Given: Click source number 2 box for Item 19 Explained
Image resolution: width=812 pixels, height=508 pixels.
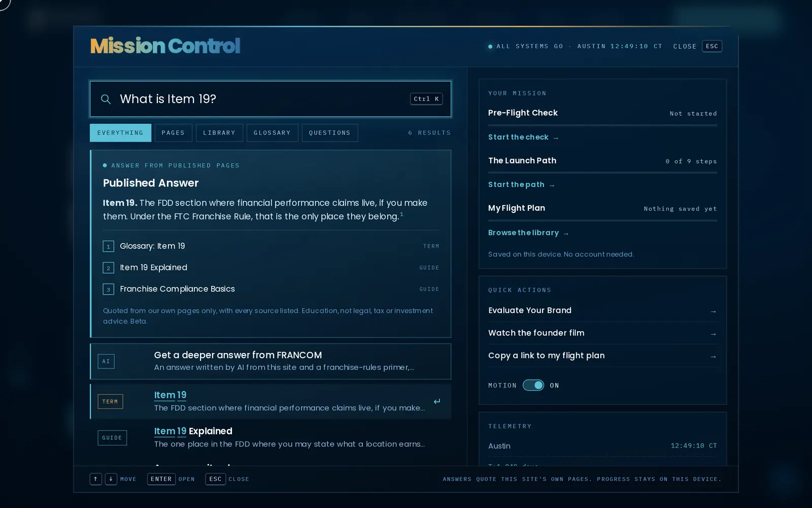Looking at the screenshot, I should (x=108, y=268).
